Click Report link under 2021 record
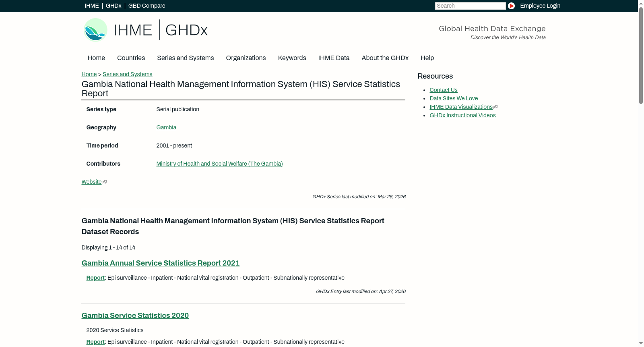The width and height of the screenshot is (644, 347). (95, 278)
